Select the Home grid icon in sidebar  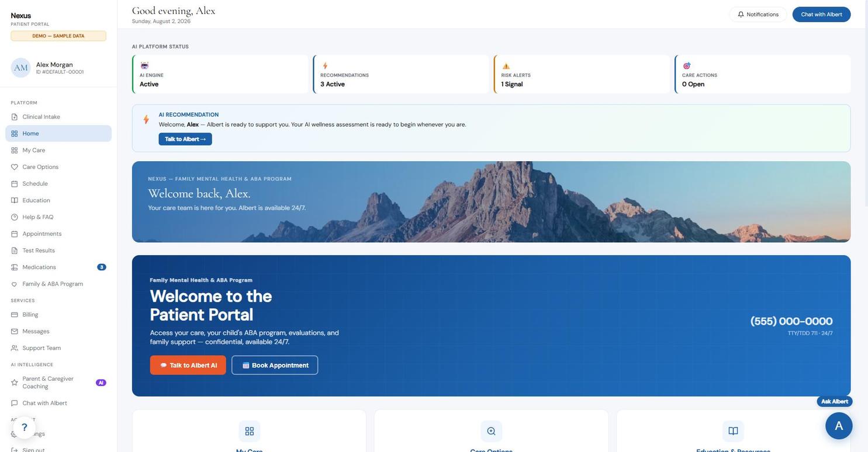pyautogui.click(x=15, y=134)
